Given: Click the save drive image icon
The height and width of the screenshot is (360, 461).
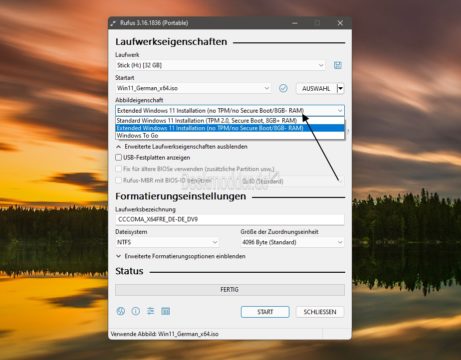Looking at the screenshot, I should point(338,65).
